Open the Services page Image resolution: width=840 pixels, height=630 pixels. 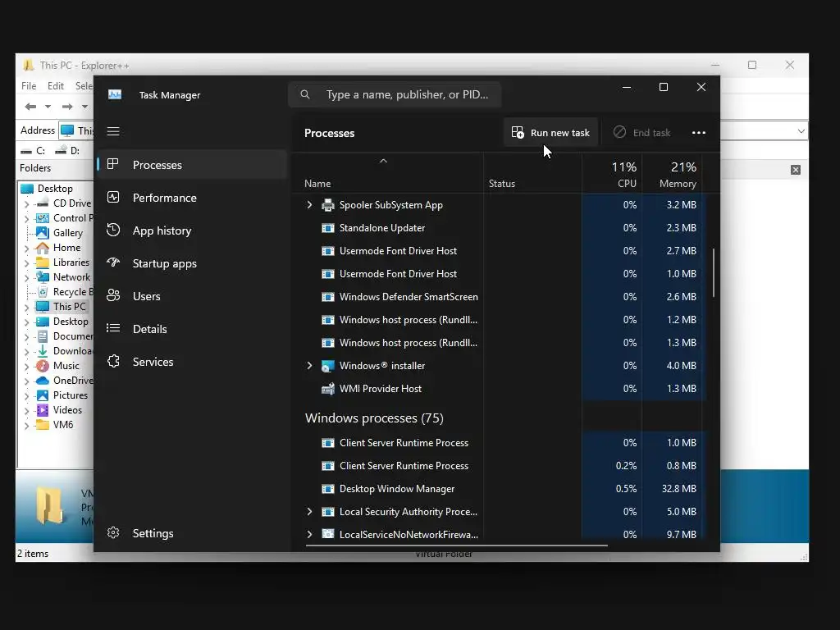pyautogui.click(x=192, y=362)
